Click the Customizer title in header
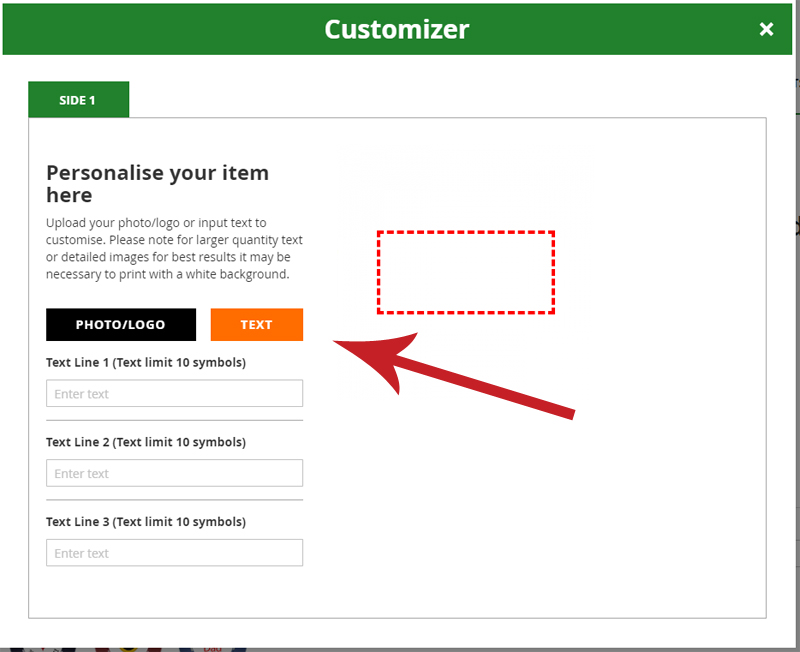The width and height of the screenshot is (800, 652). click(396, 29)
